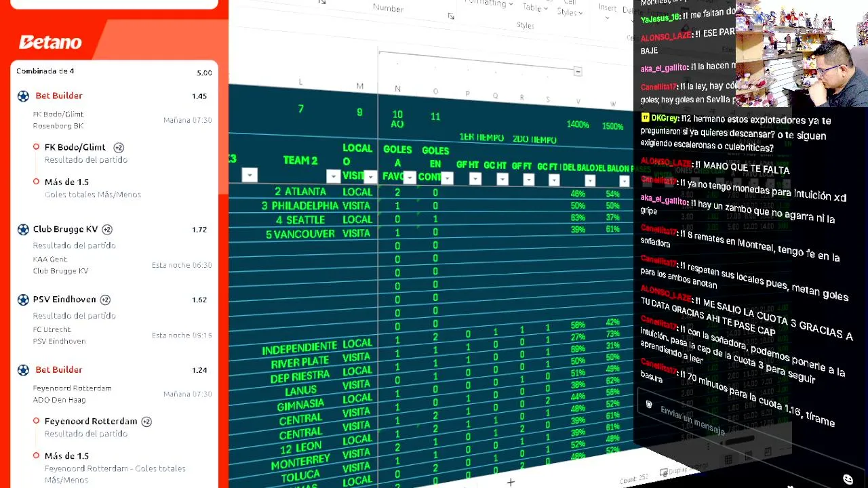Open the Club Brugge KV selection
The width and height of the screenshot is (868, 488).
66,230
